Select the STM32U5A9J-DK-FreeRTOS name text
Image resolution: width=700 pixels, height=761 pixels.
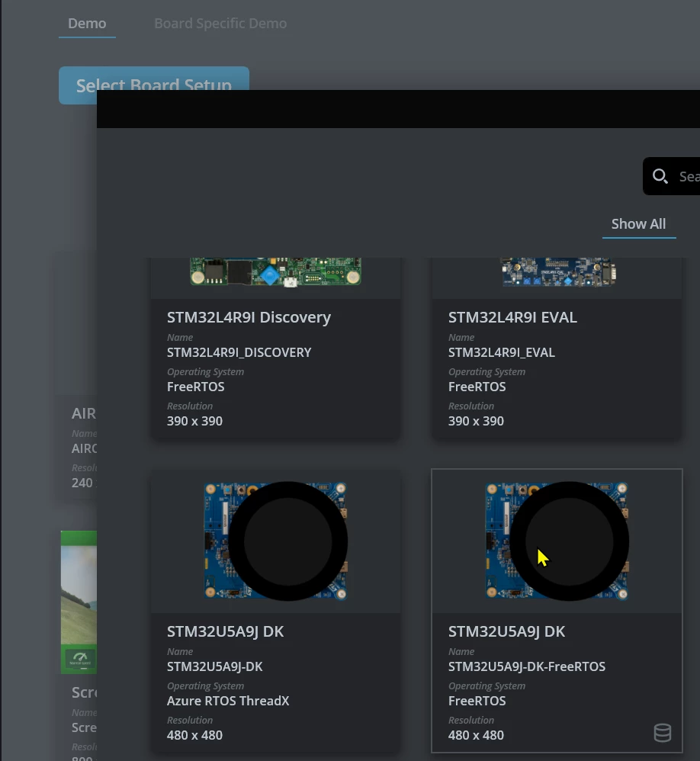tap(527, 666)
